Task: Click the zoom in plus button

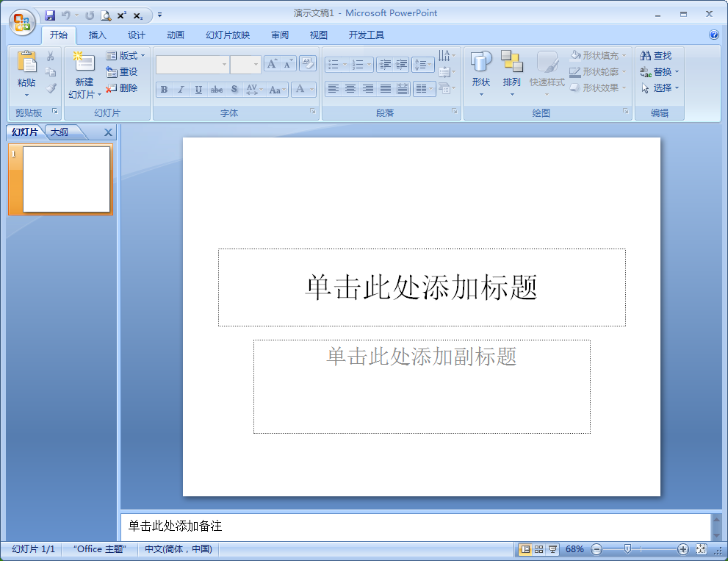Action: [x=682, y=549]
